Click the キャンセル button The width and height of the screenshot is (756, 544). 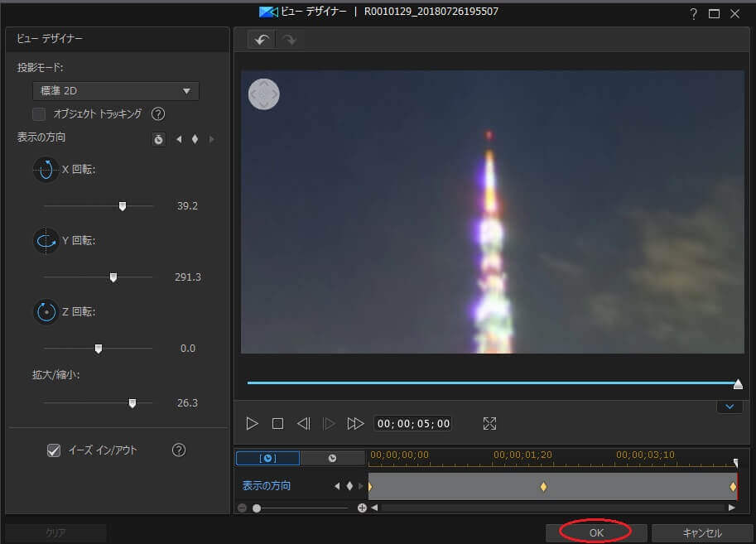(x=702, y=532)
